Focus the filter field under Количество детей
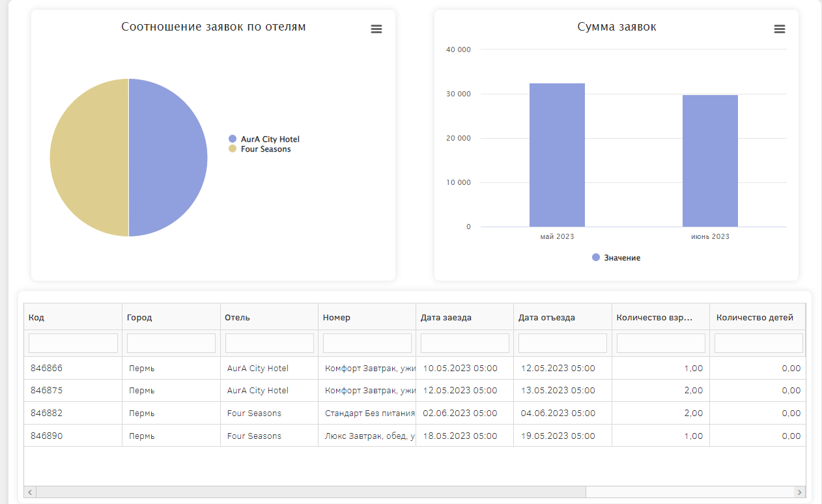Image resolution: width=822 pixels, height=504 pixels. 759,343
